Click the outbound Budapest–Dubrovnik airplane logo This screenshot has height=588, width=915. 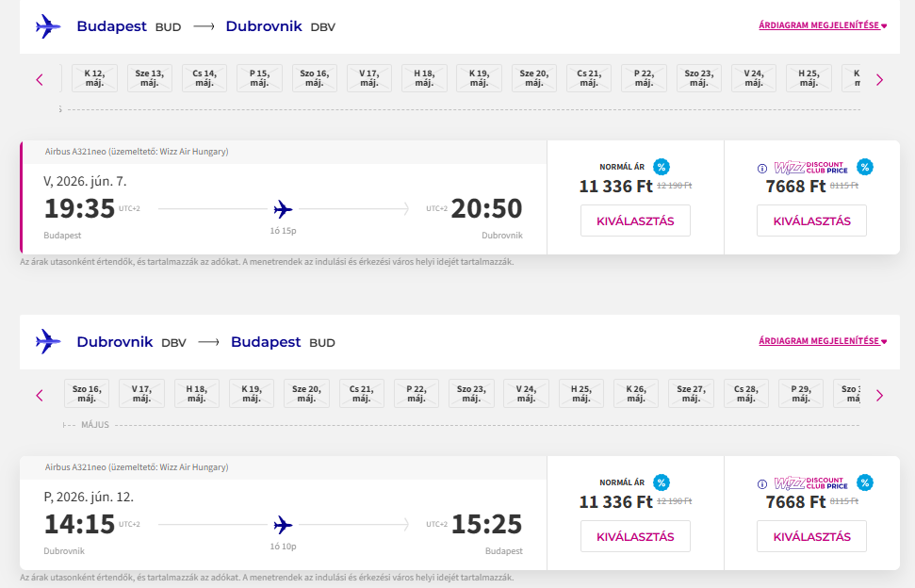(x=47, y=26)
